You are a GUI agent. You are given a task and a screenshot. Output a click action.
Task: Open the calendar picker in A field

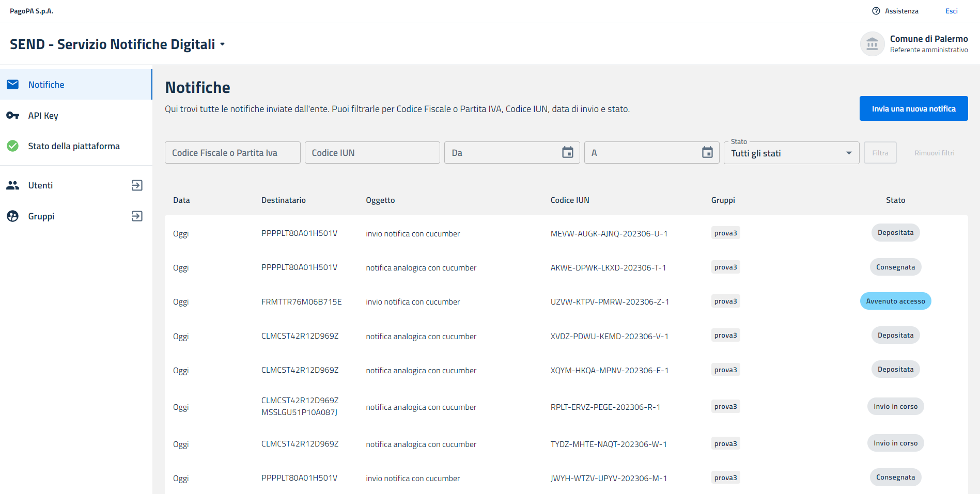(x=707, y=153)
